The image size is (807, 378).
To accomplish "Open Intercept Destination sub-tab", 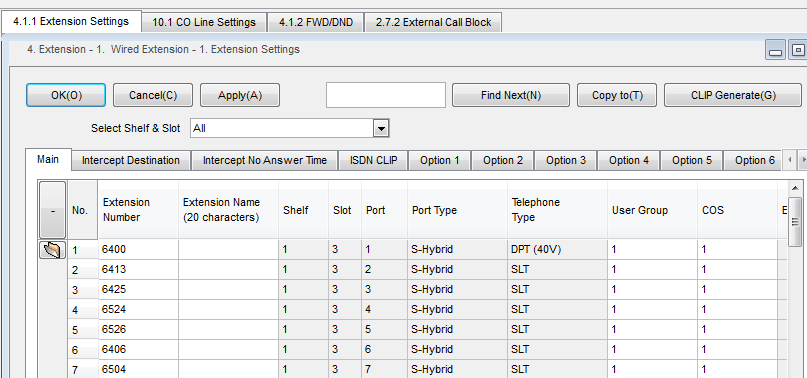I will coord(131,160).
